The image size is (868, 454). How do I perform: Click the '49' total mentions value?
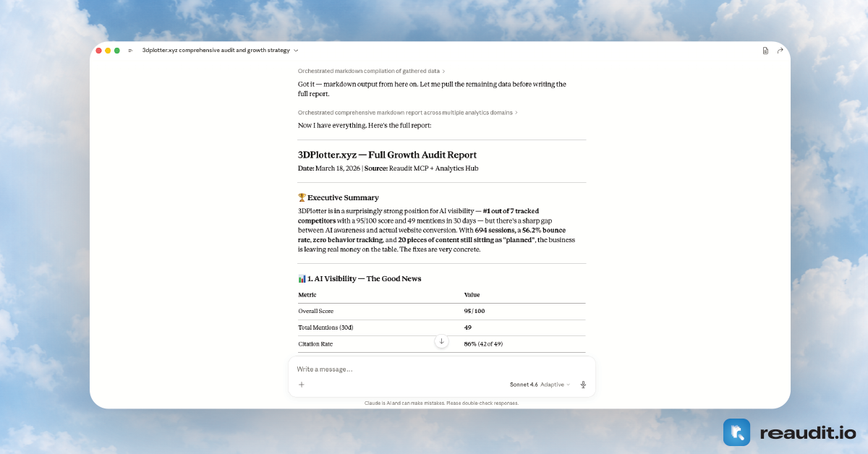[x=467, y=327]
